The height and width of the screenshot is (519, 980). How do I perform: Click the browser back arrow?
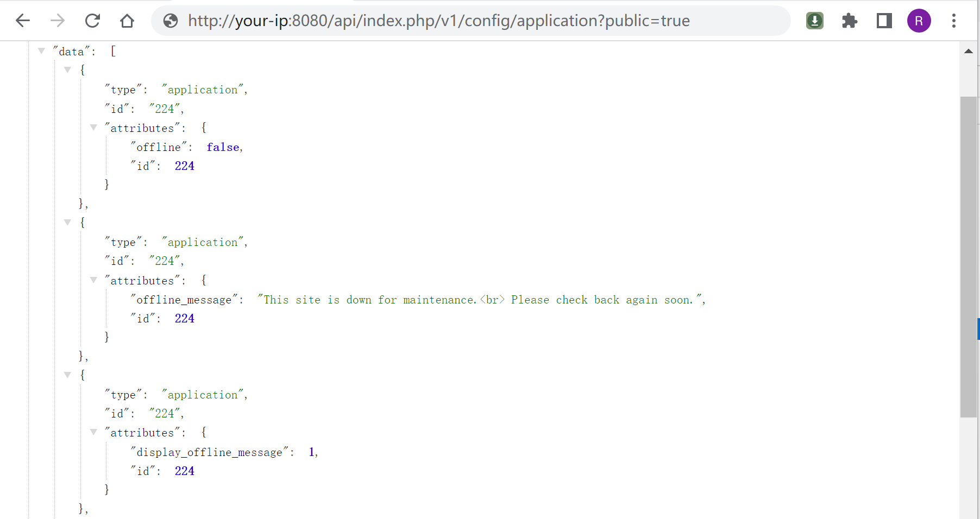(x=23, y=21)
